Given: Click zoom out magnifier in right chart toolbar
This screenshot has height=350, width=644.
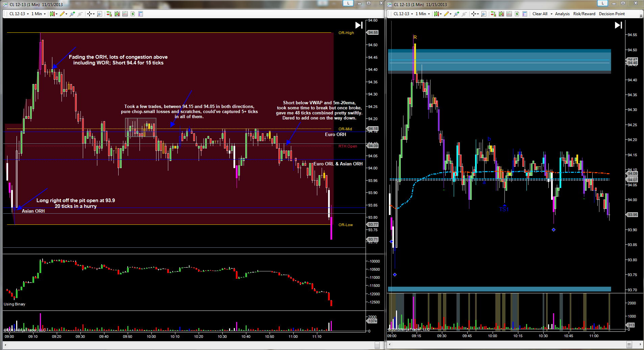Looking at the screenshot, I should 464,14.
